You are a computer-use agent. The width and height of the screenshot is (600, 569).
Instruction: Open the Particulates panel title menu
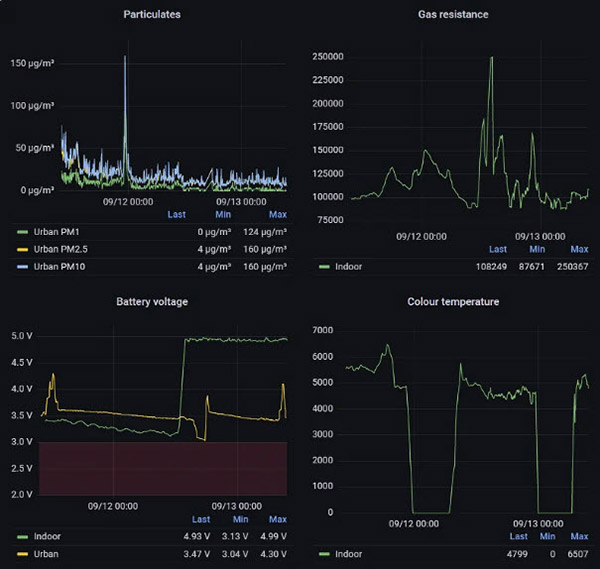click(152, 14)
